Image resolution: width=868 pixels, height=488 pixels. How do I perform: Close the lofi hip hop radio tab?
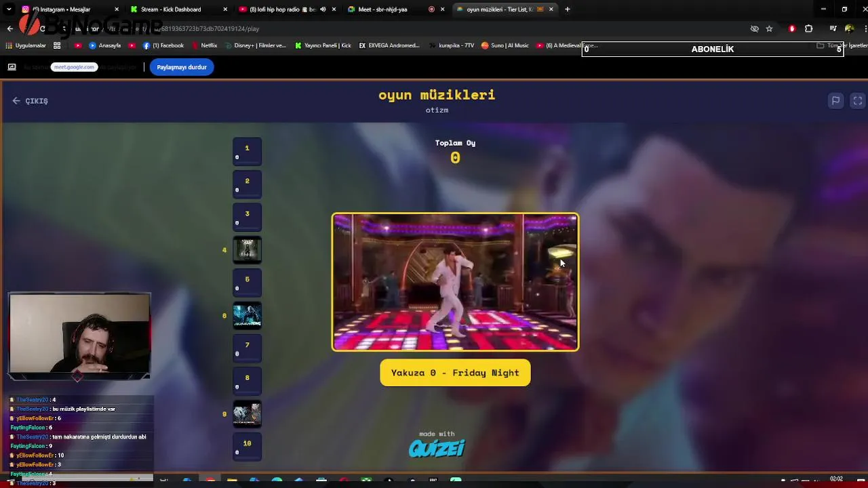pos(334,9)
